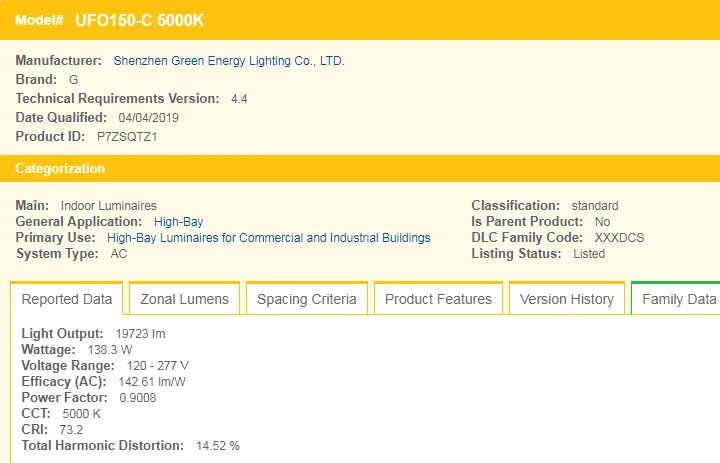Screen dimensions: 720x463
Task: Click the Main value Indoor Luminaires
Action: tap(109, 206)
